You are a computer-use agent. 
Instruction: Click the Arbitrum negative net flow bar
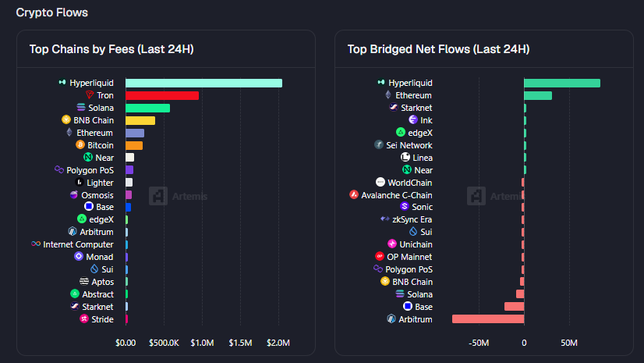(488, 319)
